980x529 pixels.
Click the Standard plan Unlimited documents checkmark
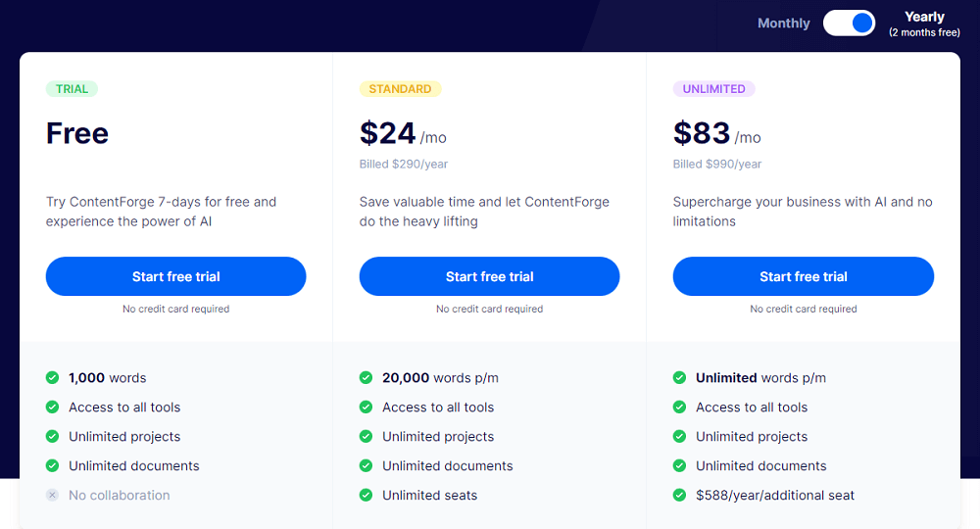[367, 466]
